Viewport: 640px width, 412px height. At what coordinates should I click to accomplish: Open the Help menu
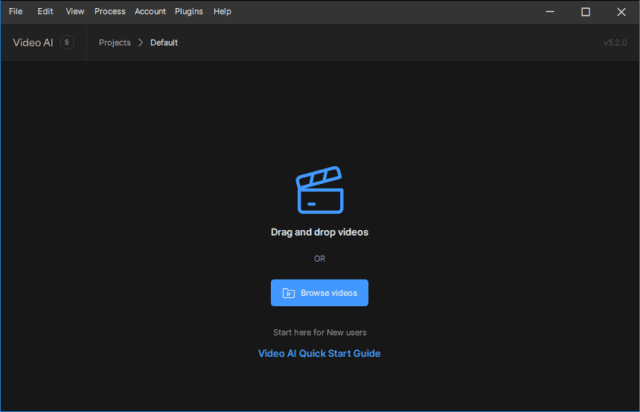click(222, 11)
